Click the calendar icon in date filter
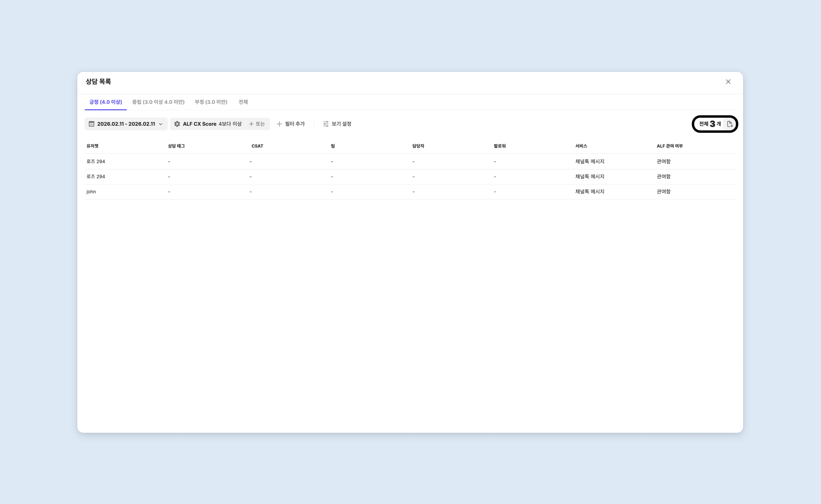The image size is (821, 504). click(91, 124)
